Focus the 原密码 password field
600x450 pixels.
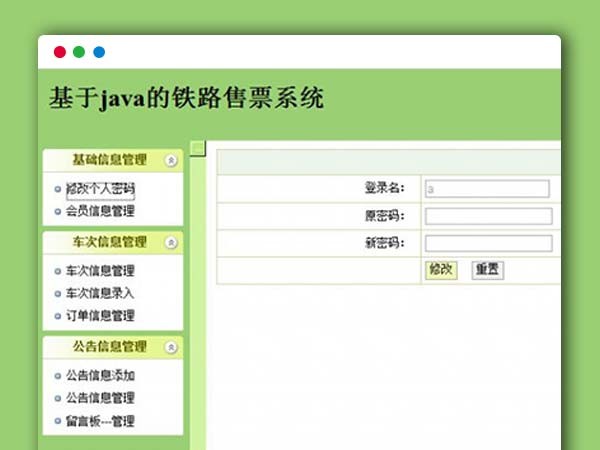point(488,216)
